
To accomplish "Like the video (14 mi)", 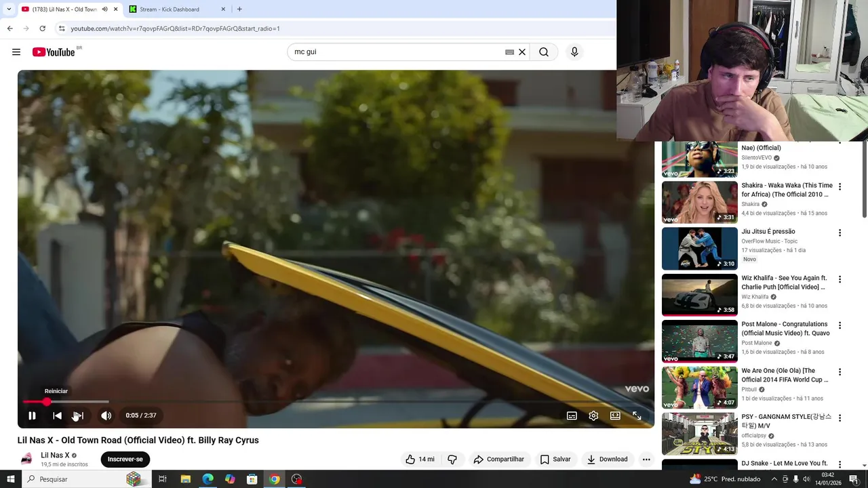I will click(x=420, y=460).
